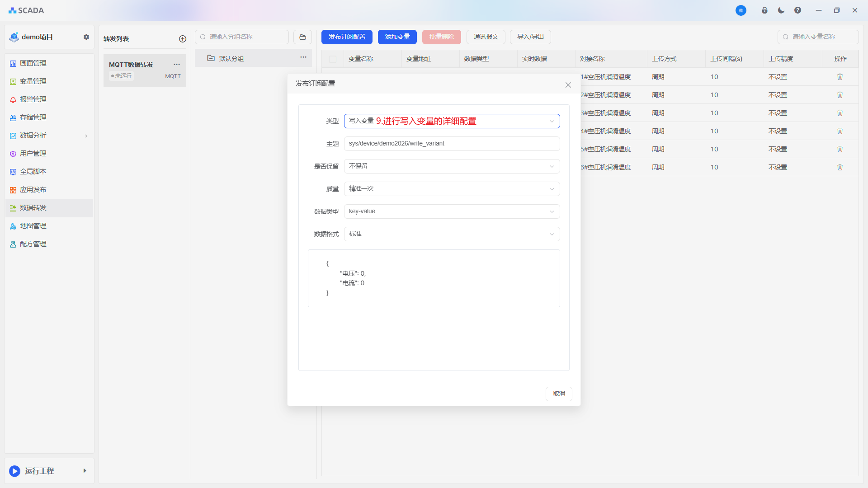Toggle dark mode moon icon

tap(781, 10)
